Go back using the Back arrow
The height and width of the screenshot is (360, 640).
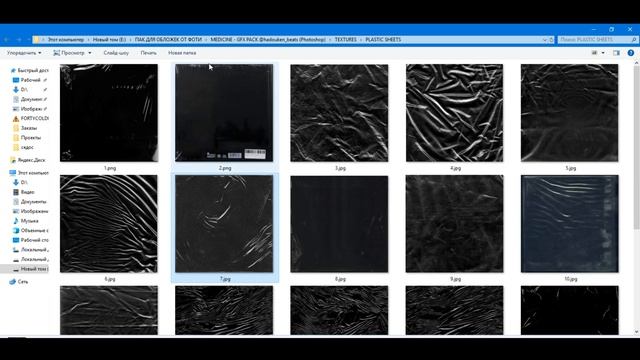pyautogui.click(x=7, y=40)
